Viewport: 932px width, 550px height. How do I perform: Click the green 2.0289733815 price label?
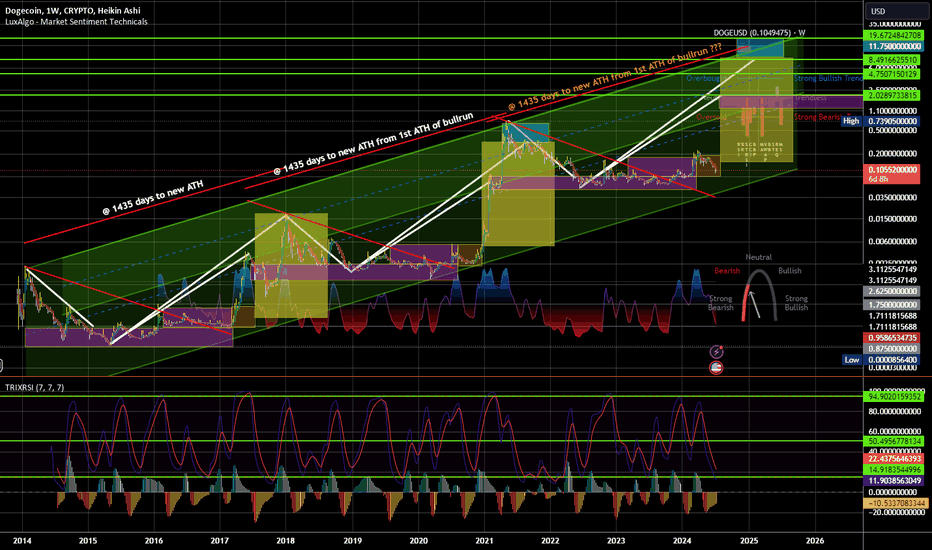coord(894,95)
